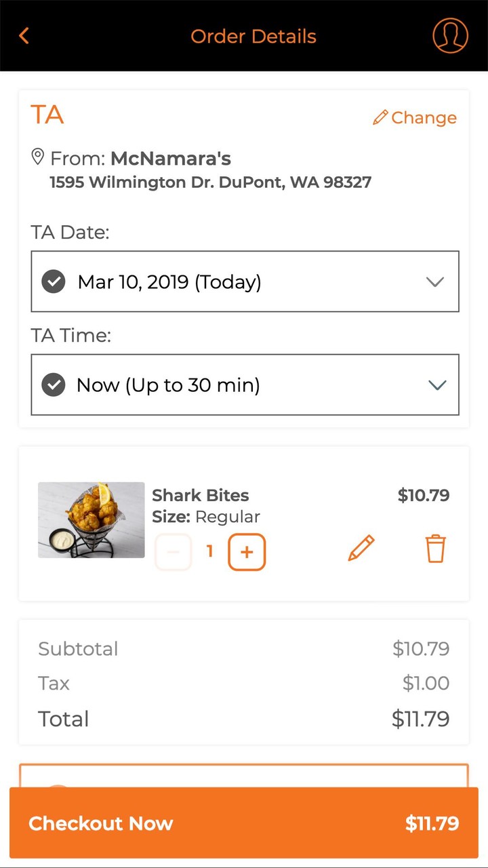This screenshot has width=488, height=868.
Task: Click the TA Date chevron arrow
Action: coord(435,282)
